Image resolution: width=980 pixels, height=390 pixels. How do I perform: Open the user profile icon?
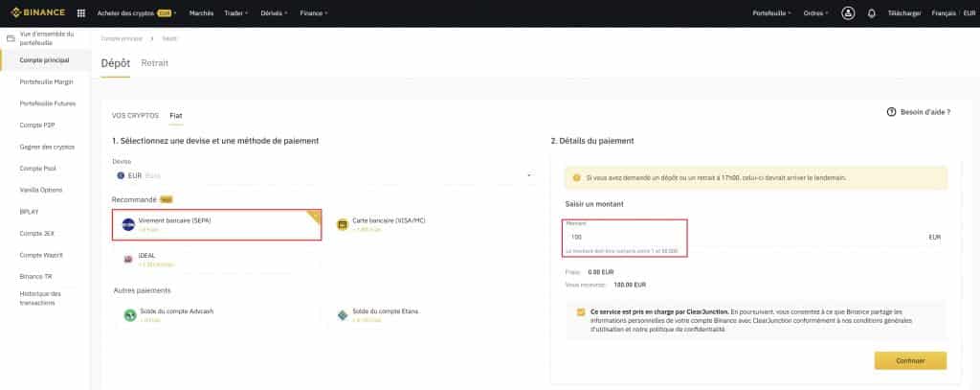point(848,12)
